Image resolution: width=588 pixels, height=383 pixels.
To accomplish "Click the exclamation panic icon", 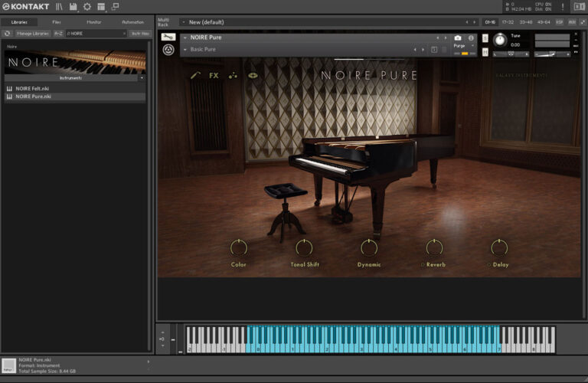I will pyautogui.click(x=563, y=7).
